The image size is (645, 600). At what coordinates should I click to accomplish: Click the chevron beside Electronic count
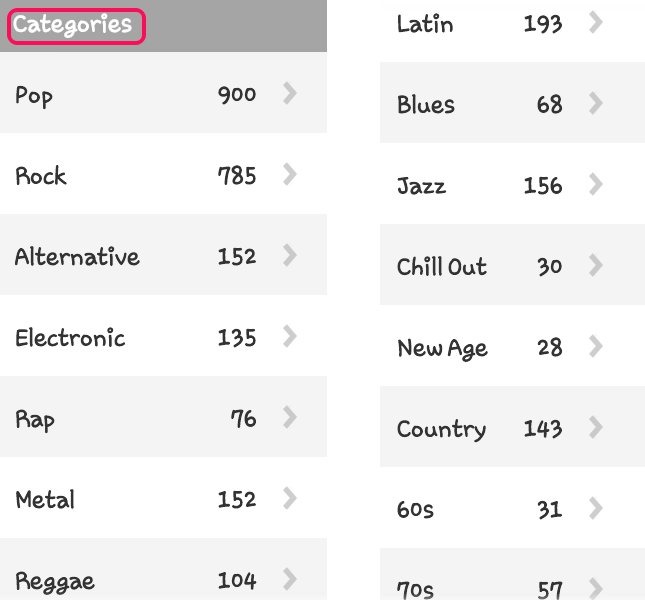(290, 337)
